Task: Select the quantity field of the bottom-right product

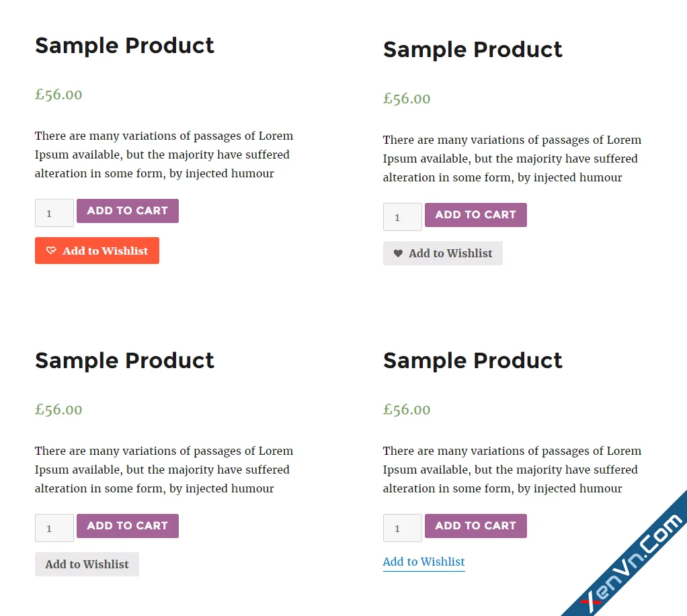Action: 402,528
